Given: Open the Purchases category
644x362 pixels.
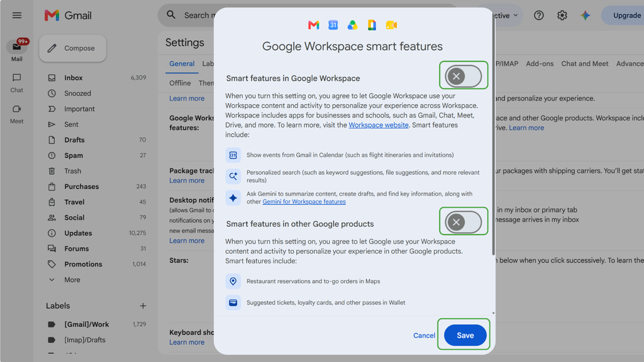Looking at the screenshot, I should coord(97,187).
